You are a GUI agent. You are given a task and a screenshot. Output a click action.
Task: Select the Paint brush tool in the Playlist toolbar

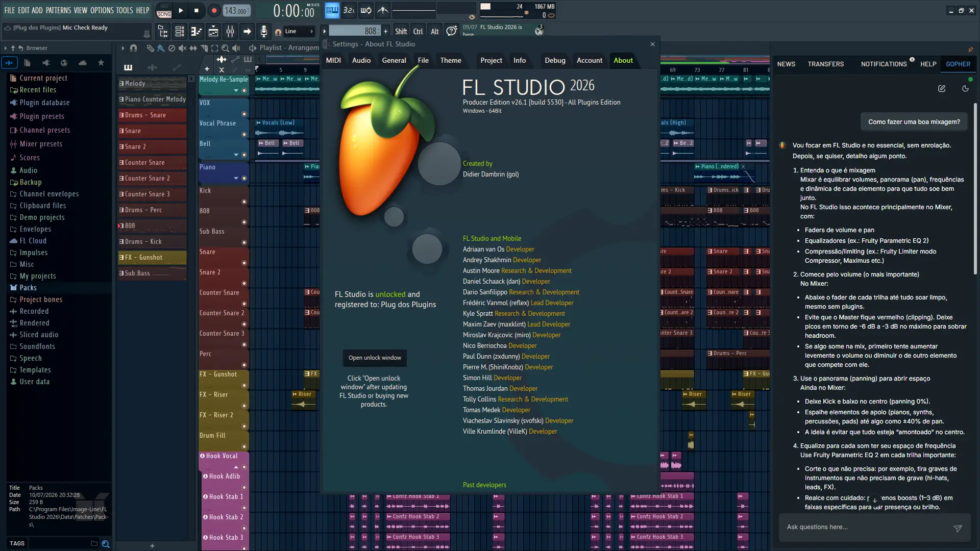point(161,48)
